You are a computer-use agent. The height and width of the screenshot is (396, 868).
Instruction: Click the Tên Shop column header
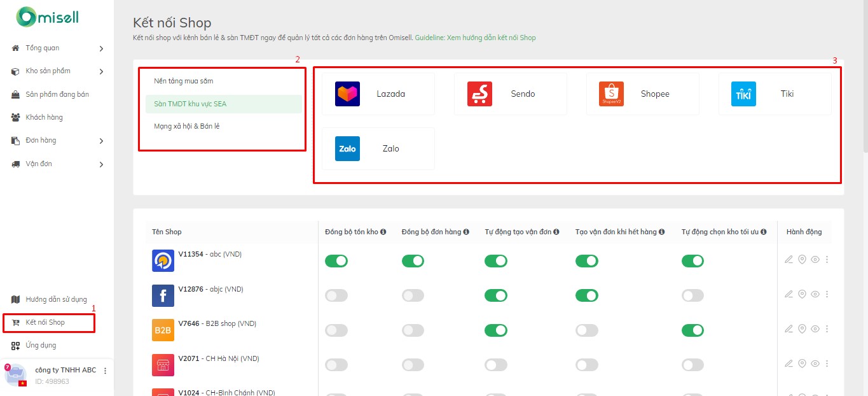pyautogui.click(x=167, y=232)
